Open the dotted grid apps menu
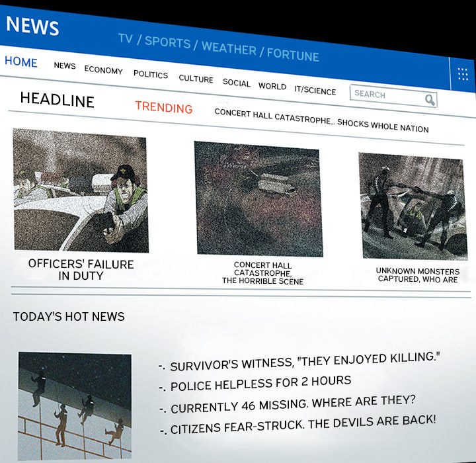The height and width of the screenshot is (463, 476). pos(463,74)
